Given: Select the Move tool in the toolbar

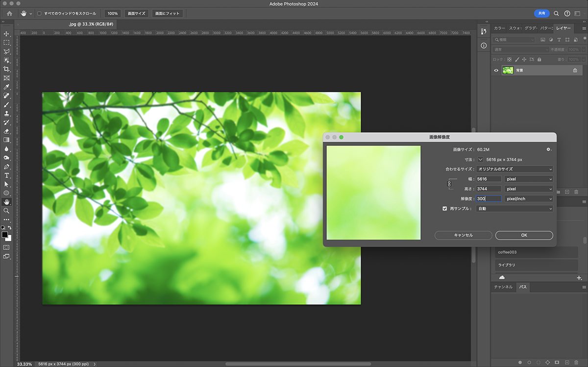Looking at the screenshot, I should point(6,34).
